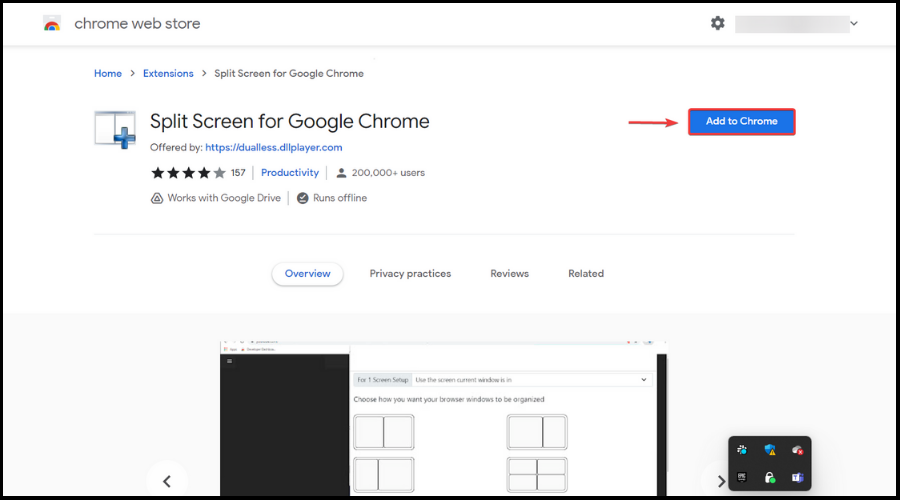Image resolution: width=900 pixels, height=500 pixels.
Task: Click the users person icon
Action: pyautogui.click(x=341, y=173)
